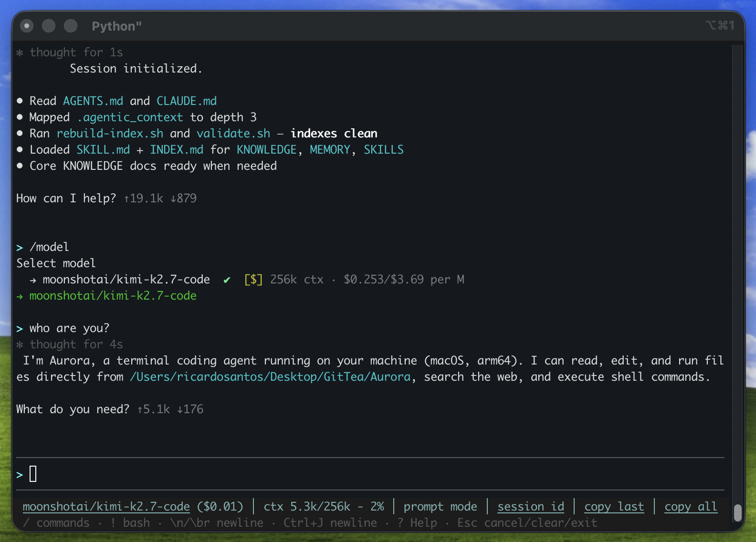Click the zoom window button
756x542 pixels.
(71, 26)
